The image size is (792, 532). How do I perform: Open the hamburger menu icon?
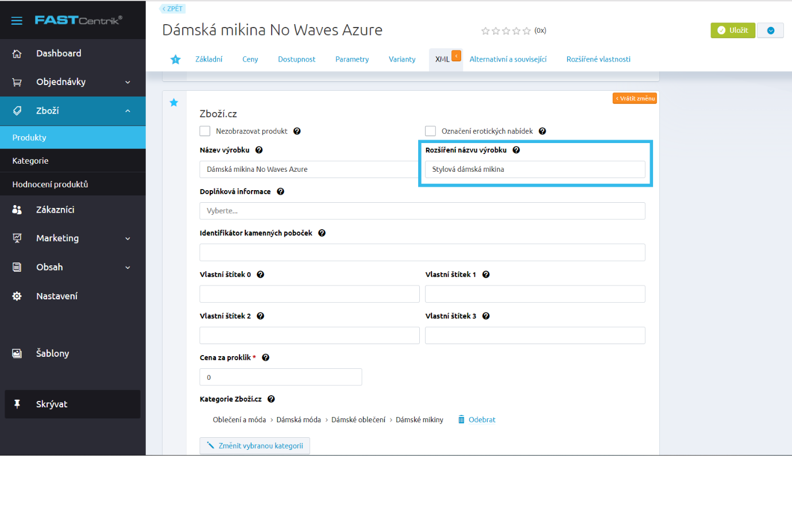click(x=17, y=21)
